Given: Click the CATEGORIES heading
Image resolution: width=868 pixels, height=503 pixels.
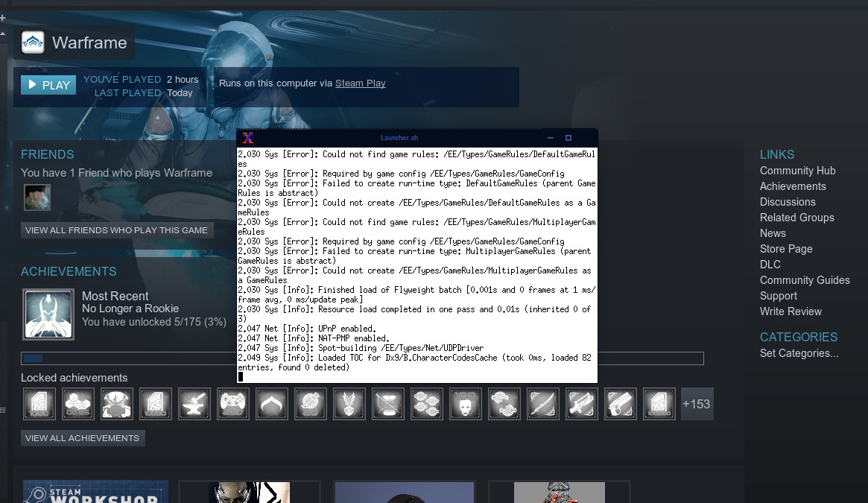Looking at the screenshot, I should (798, 337).
